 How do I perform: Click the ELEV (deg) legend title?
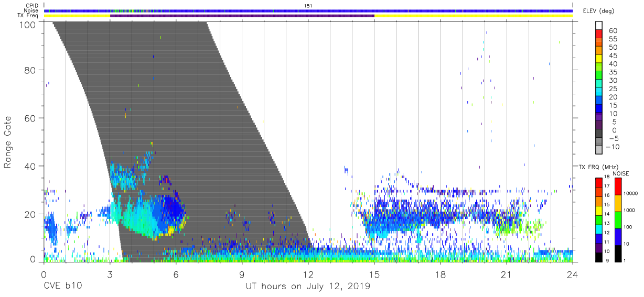click(598, 11)
